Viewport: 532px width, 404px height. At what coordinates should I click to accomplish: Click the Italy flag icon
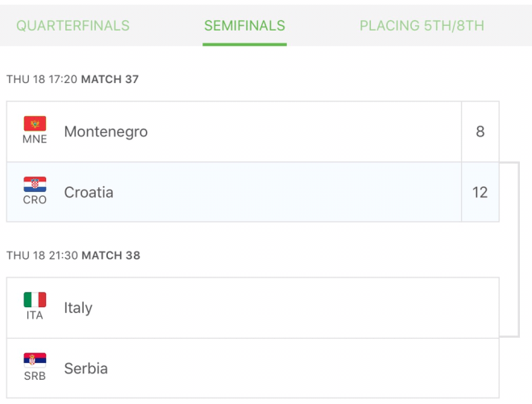[x=35, y=300]
